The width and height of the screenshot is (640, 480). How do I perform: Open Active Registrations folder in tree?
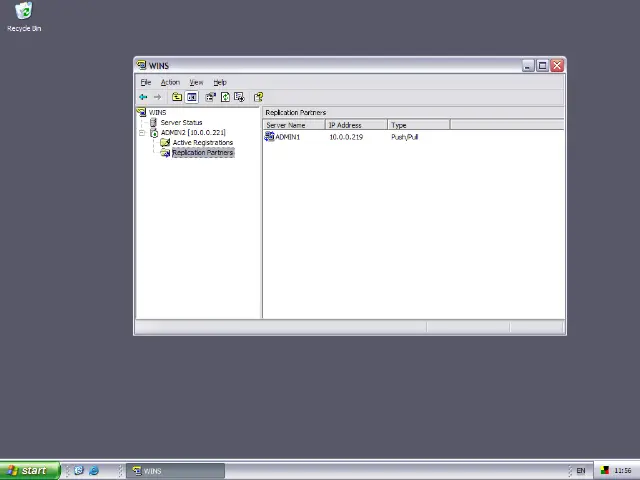click(202, 142)
